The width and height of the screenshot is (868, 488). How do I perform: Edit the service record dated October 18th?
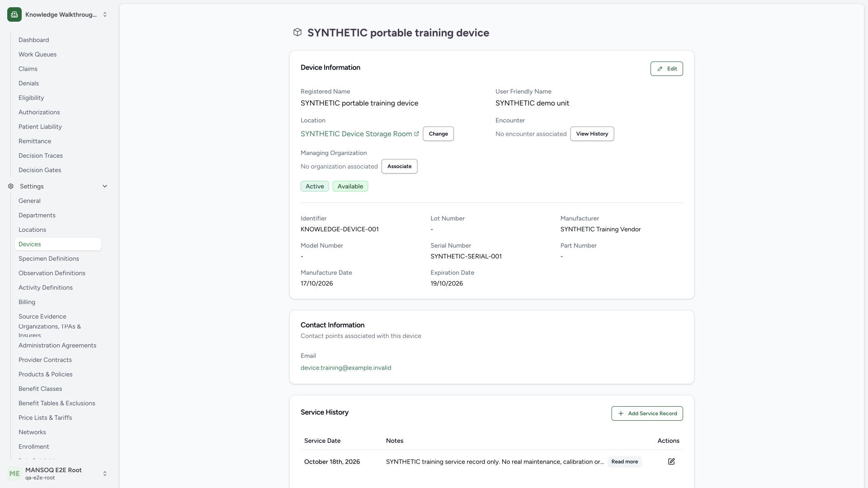click(671, 461)
